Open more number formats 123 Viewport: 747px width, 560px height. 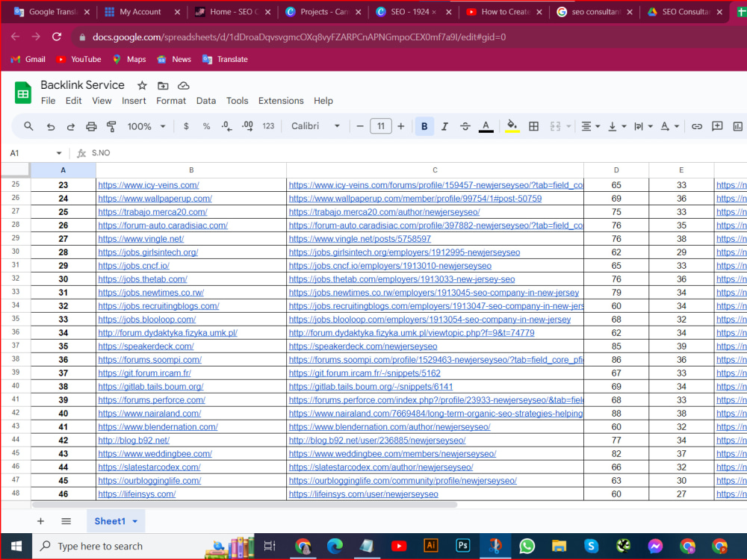pyautogui.click(x=268, y=126)
